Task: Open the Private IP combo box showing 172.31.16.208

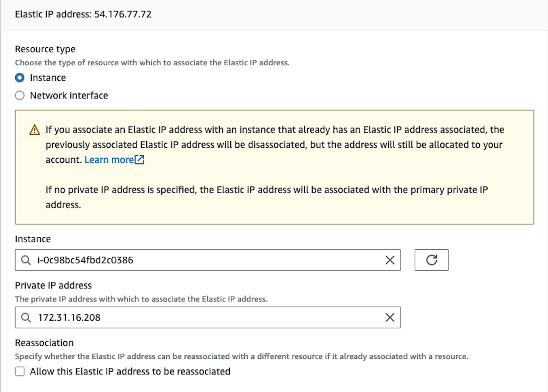Action: [x=201, y=318]
